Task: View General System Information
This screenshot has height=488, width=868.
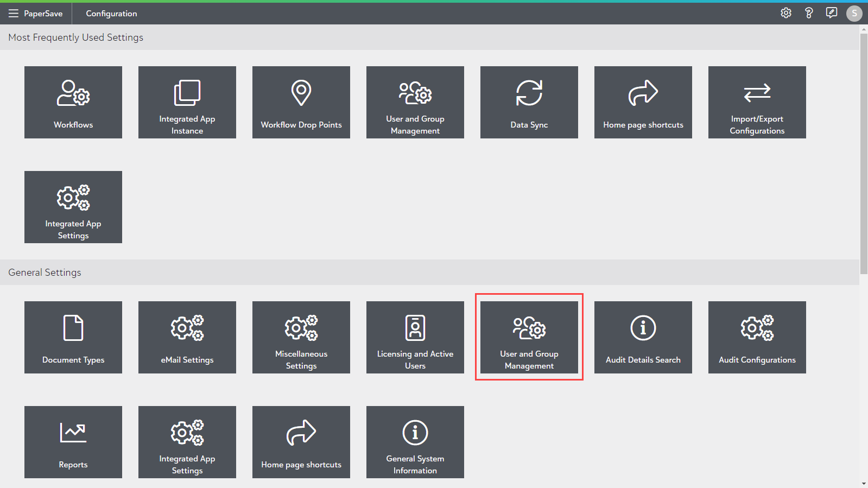Action: (x=415, y=442)
